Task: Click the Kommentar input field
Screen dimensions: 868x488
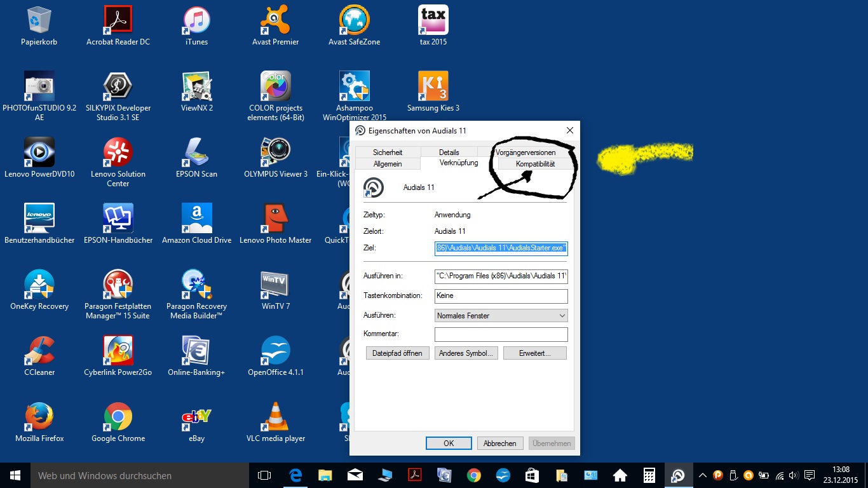Action: [x=501, y=334]
